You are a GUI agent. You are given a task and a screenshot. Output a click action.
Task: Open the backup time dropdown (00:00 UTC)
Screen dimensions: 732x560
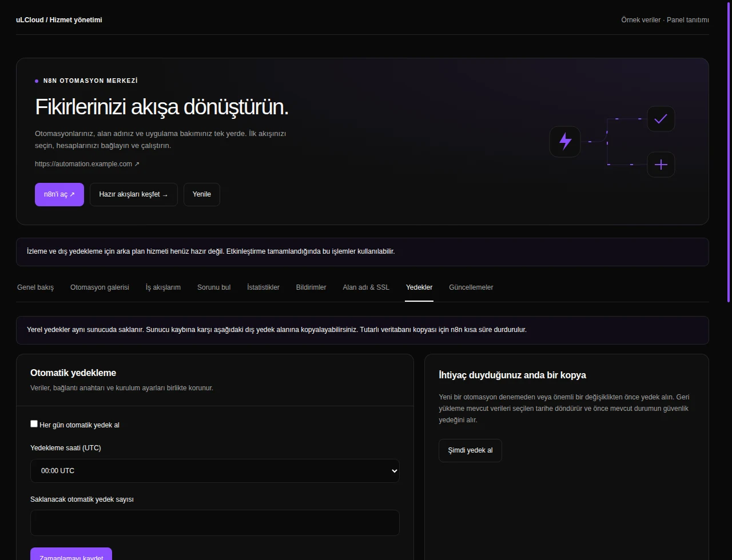(214, 471)
